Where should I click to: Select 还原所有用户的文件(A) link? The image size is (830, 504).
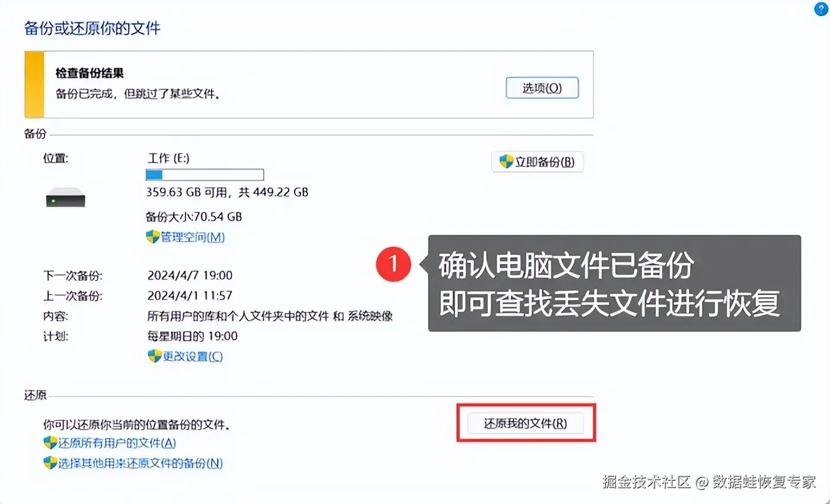point(117,443)
